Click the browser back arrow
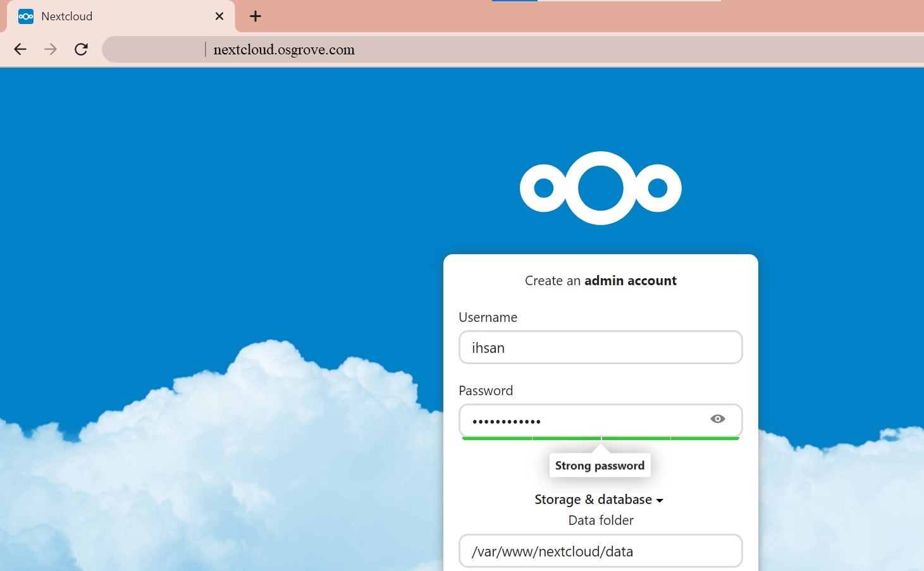 [x=20, y=49]
